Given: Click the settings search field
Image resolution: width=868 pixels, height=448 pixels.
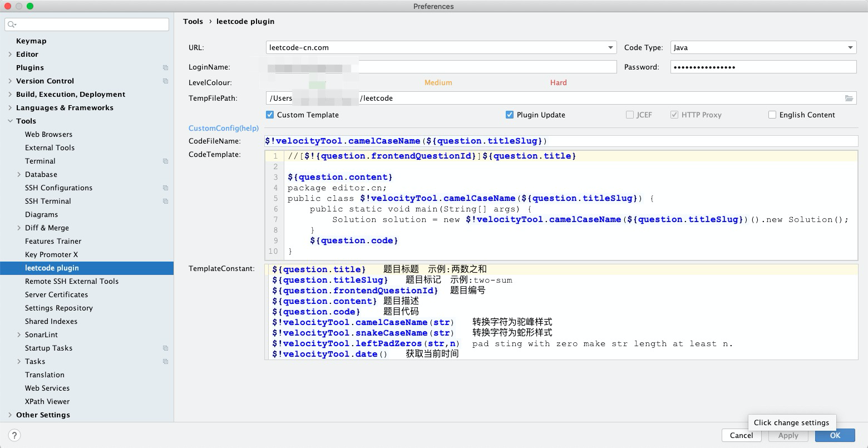Looking at the screenshot, I should [87, 24].
